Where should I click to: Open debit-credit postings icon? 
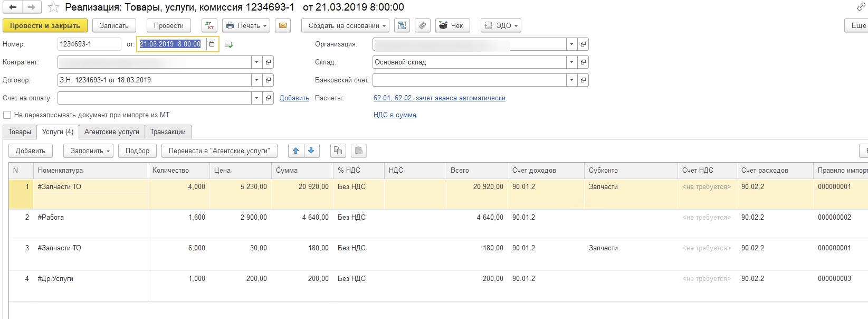point(209,25)
